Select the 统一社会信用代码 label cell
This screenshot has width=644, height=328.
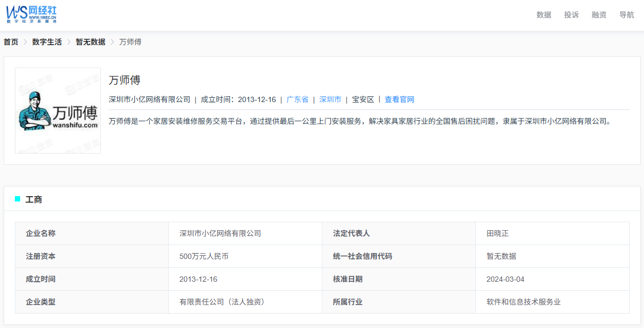click(399, 256)
